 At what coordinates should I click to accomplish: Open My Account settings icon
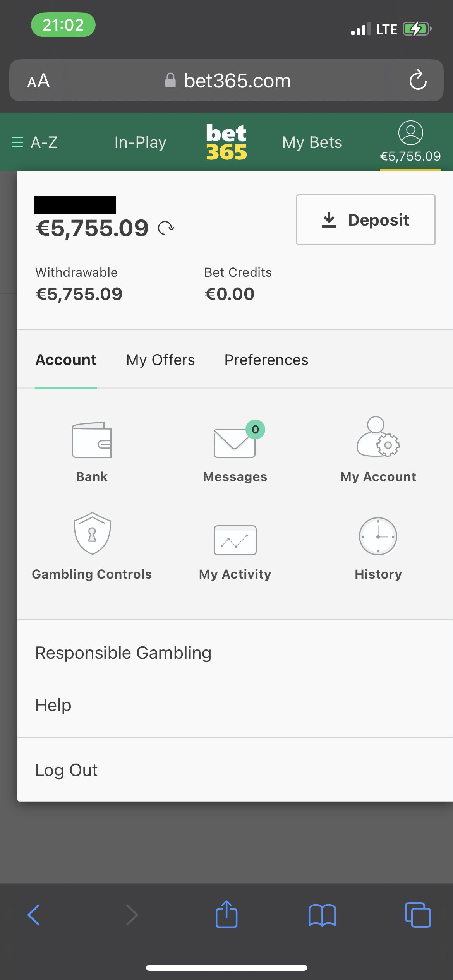[378, 437]
